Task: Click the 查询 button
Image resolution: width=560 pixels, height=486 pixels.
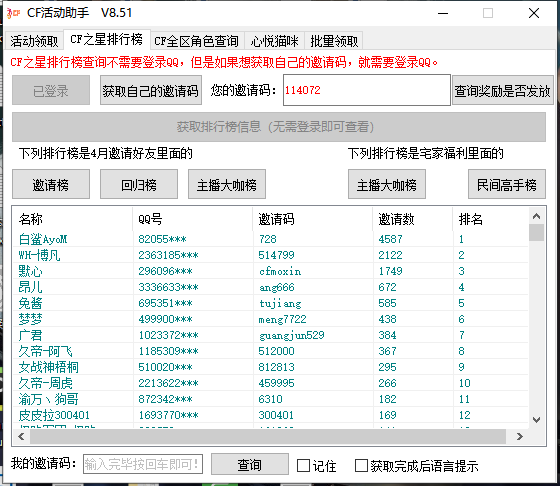Action: tap(250, 464)
